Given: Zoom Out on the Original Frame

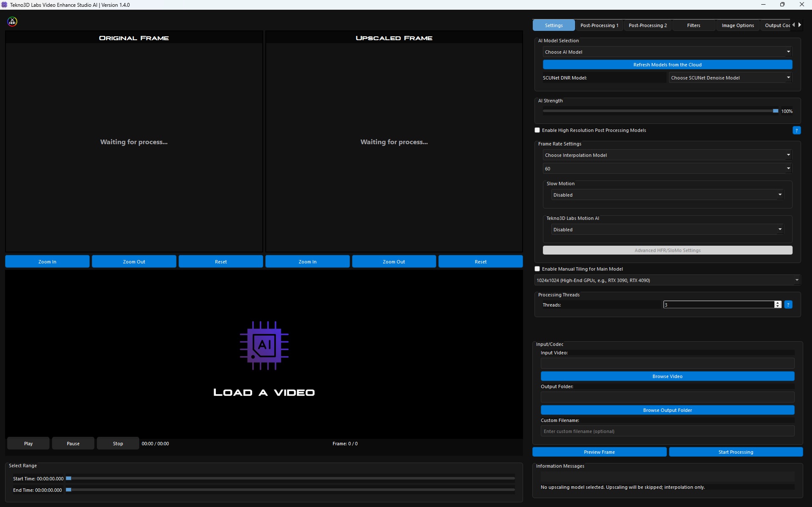Looking at the screenshot, I should [134, 262].
